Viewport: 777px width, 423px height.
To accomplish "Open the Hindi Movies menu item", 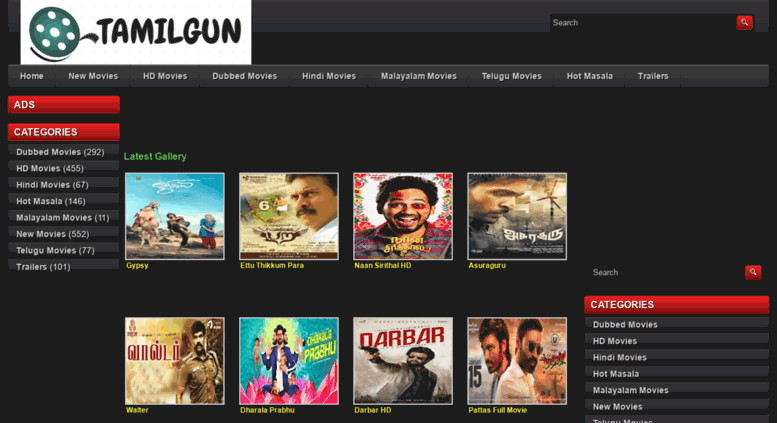I will pyautogui.click(x=329, y=76).
